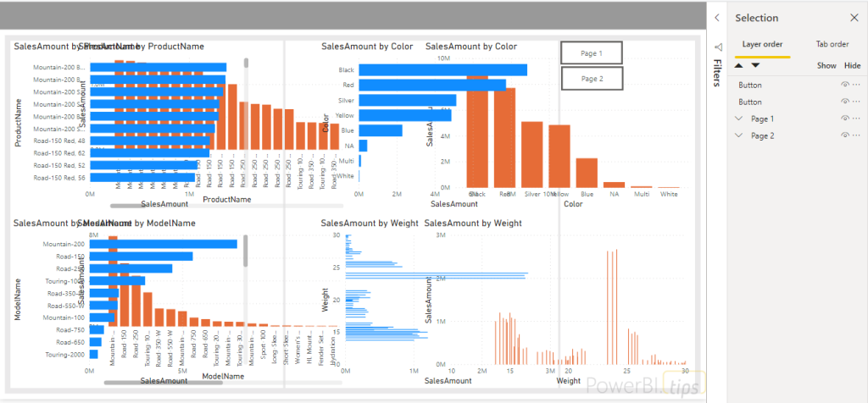Click Hide to hide all layers
Screen dimensions: 868x403
(x=852, y=65)
